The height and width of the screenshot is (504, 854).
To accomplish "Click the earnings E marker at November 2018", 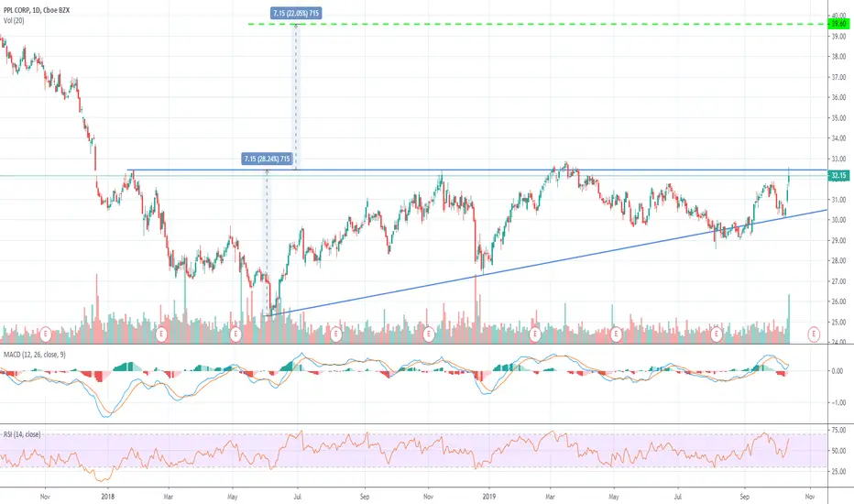I will [x=429, y=334].
